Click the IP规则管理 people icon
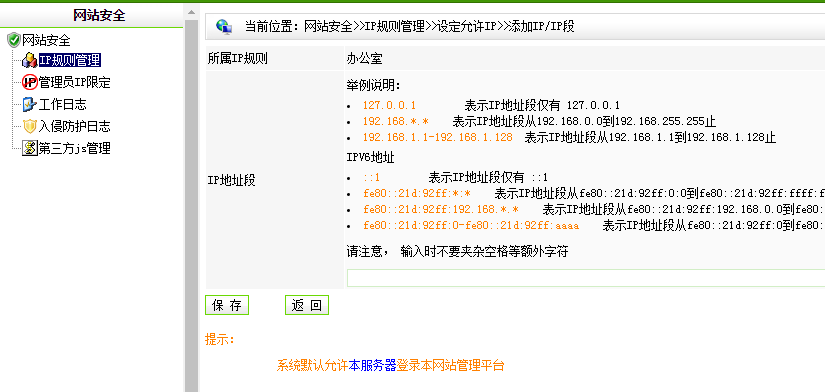This screenshot has height=392, width=825. point(29,61)
